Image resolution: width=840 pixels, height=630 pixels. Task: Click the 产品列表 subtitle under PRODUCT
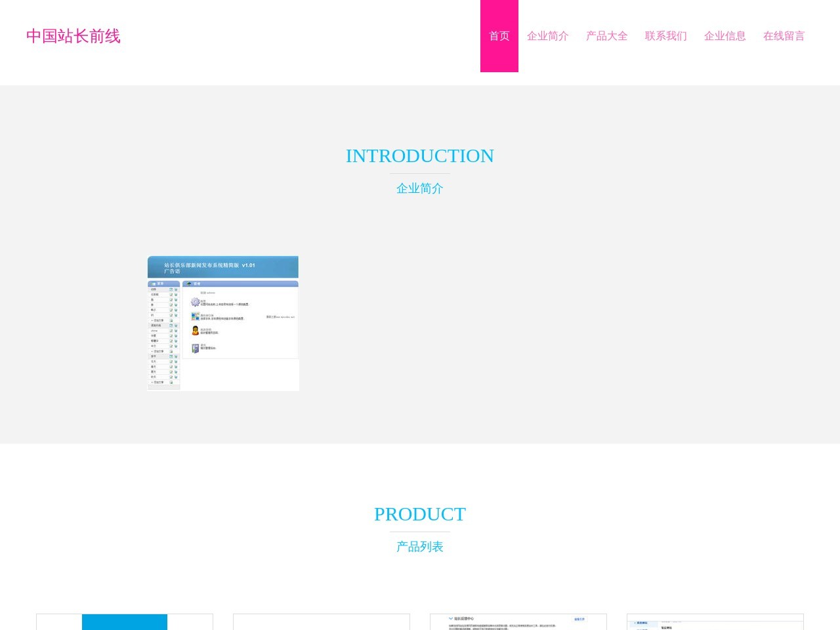(x=420, y=547)
